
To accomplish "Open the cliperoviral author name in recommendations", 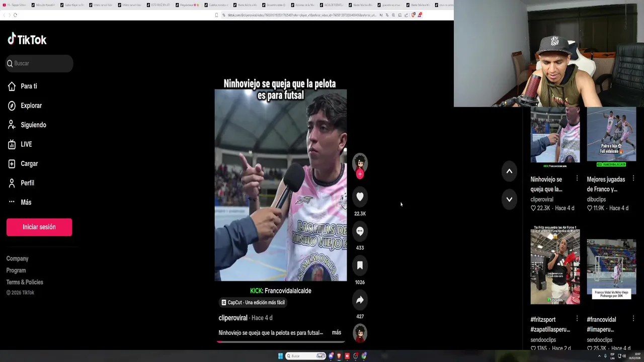I will (542, 200).
